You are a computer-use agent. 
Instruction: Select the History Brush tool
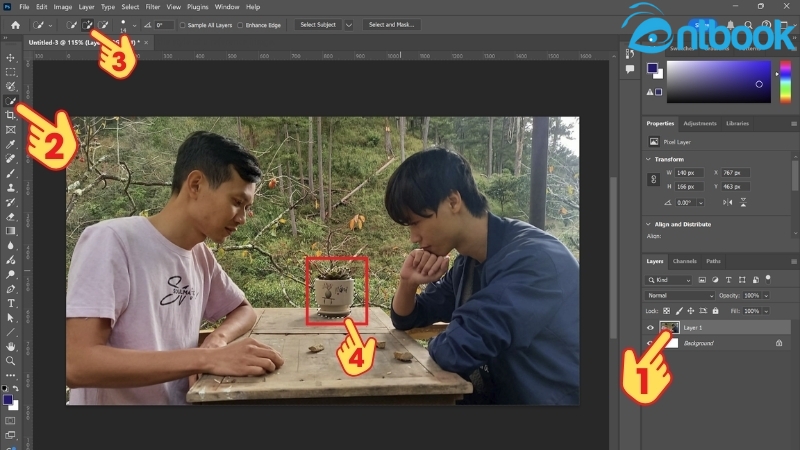pos(10,202)
